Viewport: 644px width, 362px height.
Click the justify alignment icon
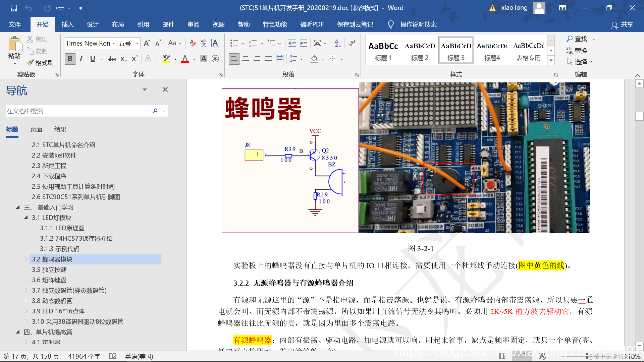point(268,59)
